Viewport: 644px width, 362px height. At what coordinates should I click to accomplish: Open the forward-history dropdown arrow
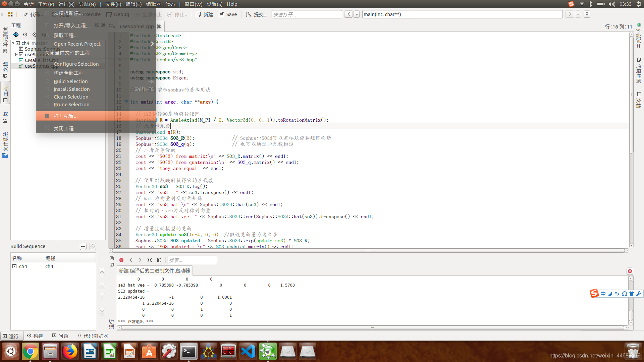[578, 14]
